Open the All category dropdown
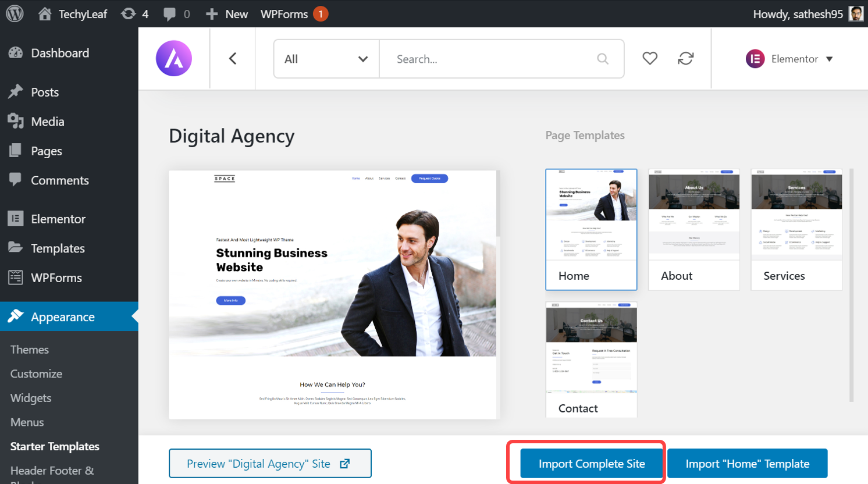This screenshot has width=868, height=484. 326,59
